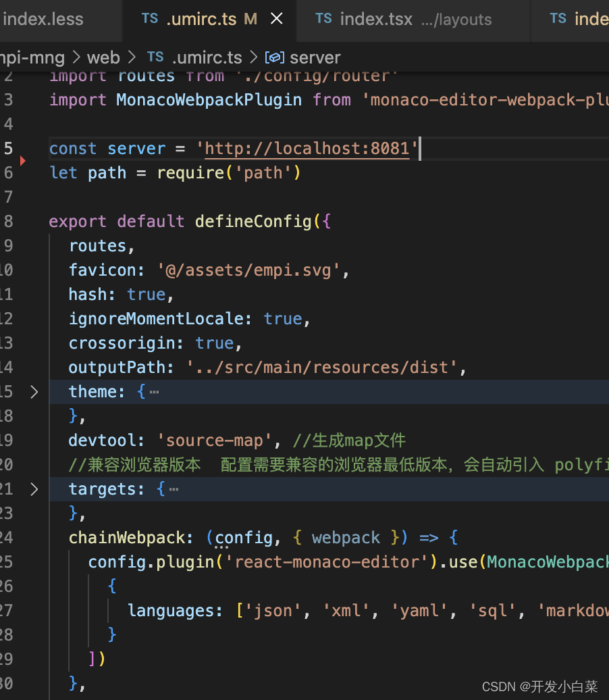Viewport: 609px width, 700px height.
Task: Click the server symbol icon in the breadcrumb
Action: pyautogui.click(x=274, y=57)
